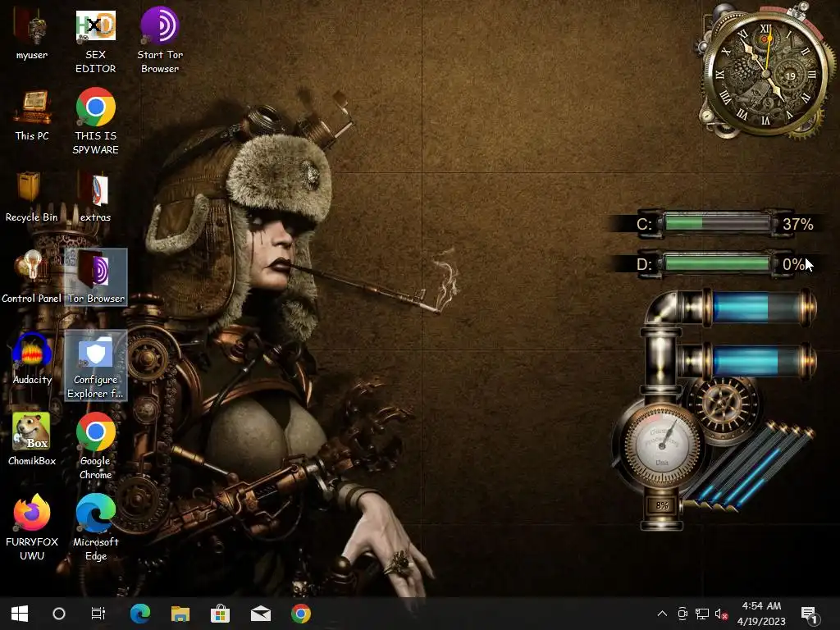
Task: Launch Edge from the taskbar
Action: click(139, 614)
